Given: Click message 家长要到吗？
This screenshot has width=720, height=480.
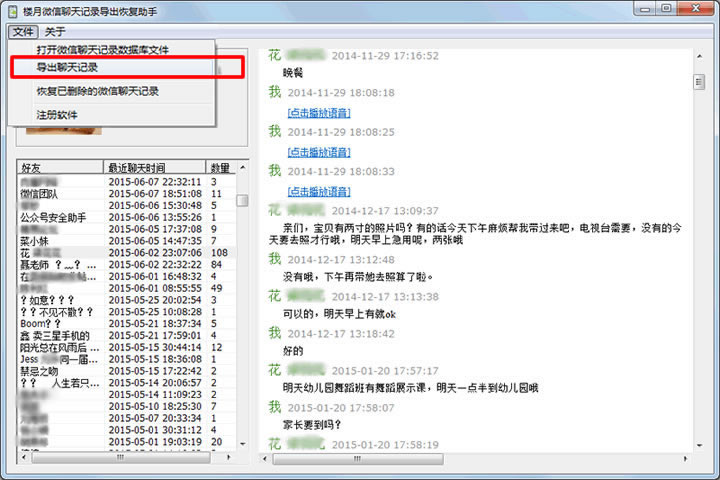Looking at the screenshot, I should point(312,425).
